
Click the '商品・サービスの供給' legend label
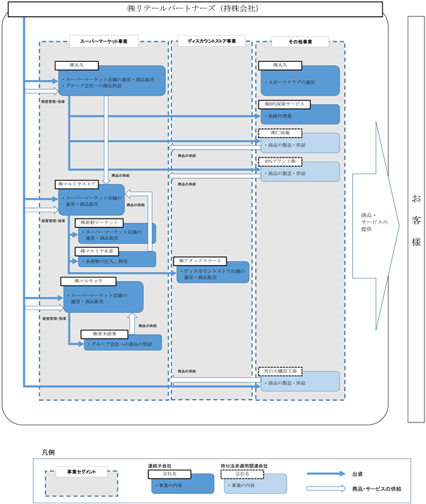(x=377, y=489)
